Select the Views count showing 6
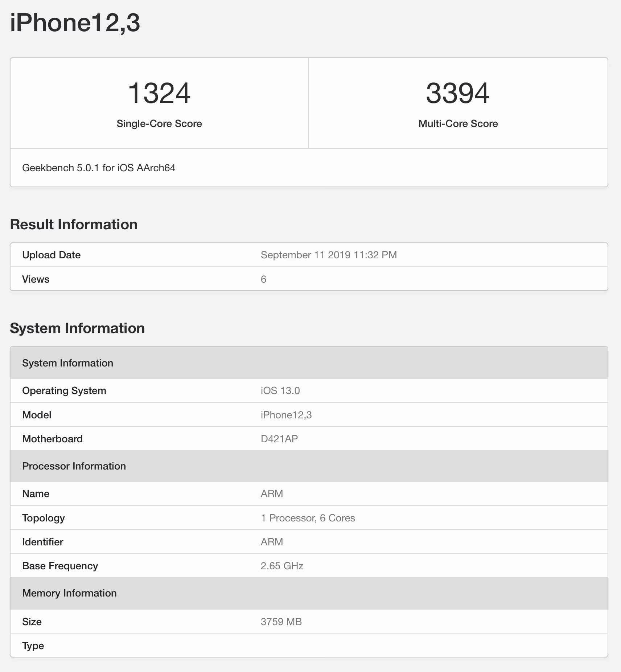 click(x=263, y=279)
